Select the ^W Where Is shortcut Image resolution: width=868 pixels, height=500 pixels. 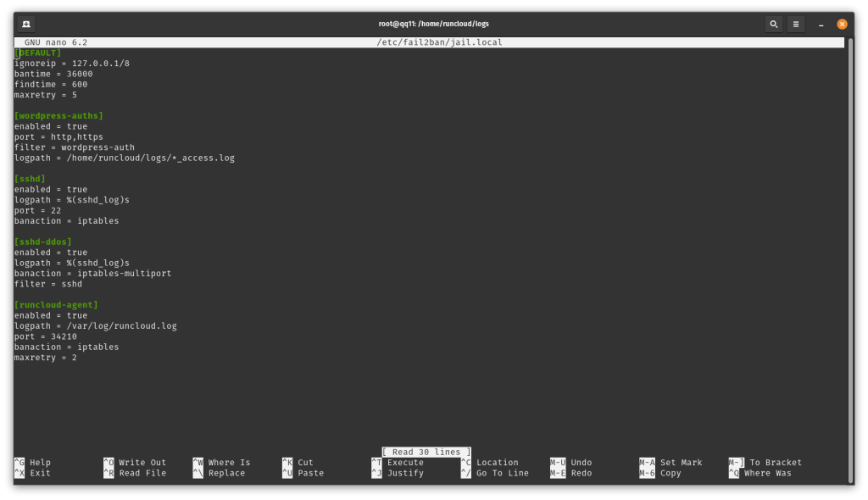coord(221,463)
